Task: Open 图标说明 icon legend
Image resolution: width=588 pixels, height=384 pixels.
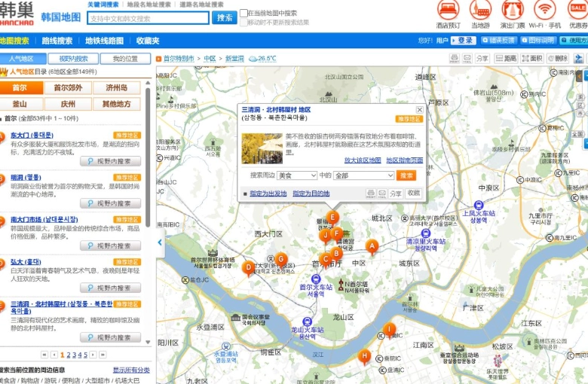Action: [538, 40]
